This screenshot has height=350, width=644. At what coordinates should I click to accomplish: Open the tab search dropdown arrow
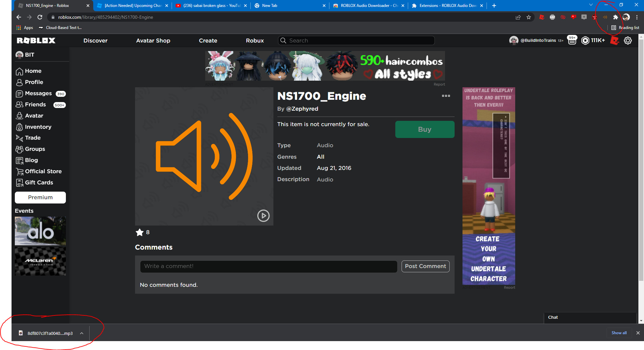coord(591,5)
